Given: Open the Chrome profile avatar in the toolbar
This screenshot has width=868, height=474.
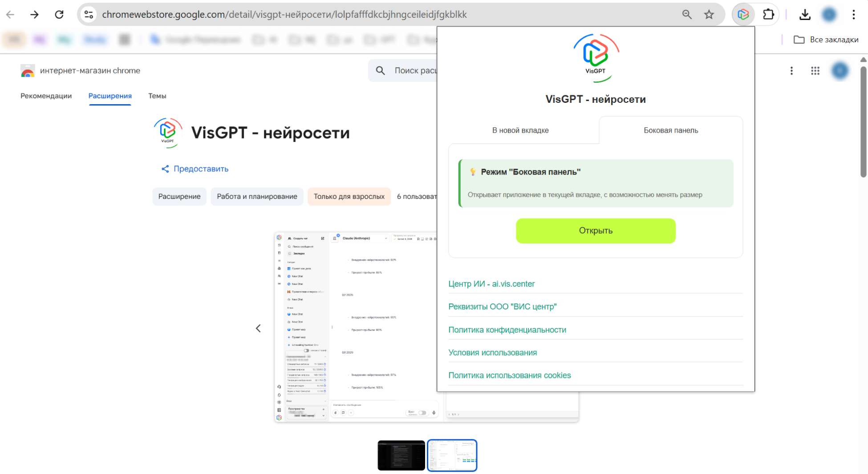Looking at the screenshot, I should (x=829, y=15).
